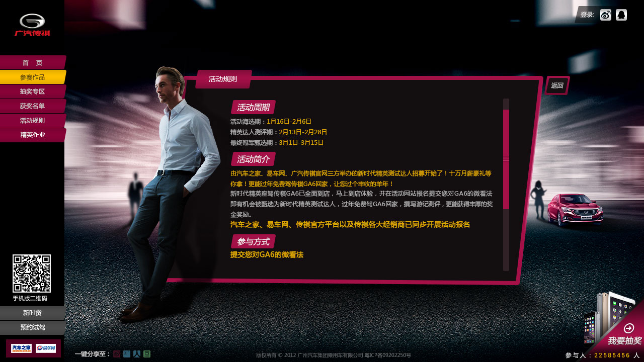Image resolution: width=644 pixels, height=362 pixels.
Task: Click the 一键分享至 label
Action: click(x=93, y=354)
